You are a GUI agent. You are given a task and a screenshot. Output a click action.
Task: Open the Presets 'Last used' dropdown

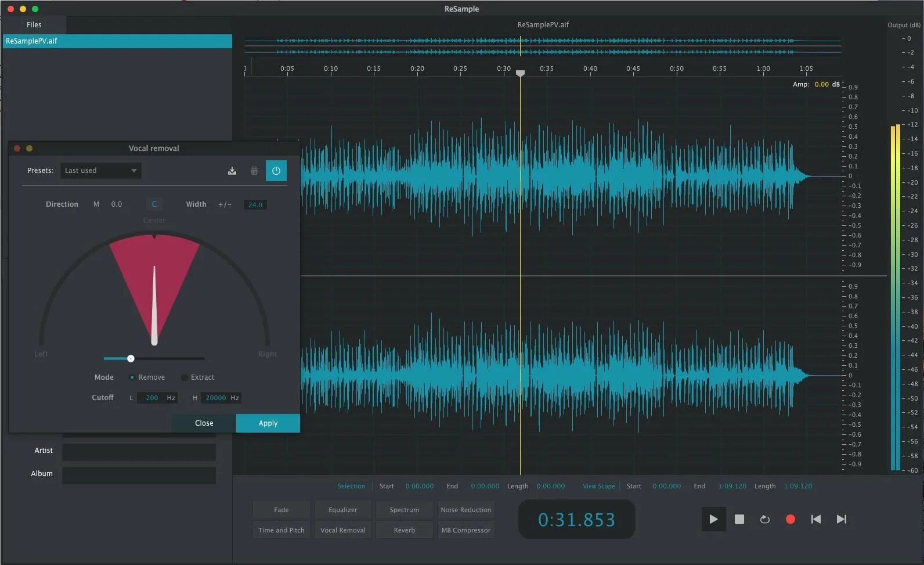(101, 171)
